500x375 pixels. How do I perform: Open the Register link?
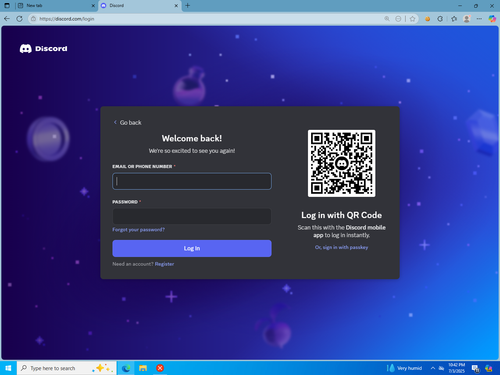point(164,264)
